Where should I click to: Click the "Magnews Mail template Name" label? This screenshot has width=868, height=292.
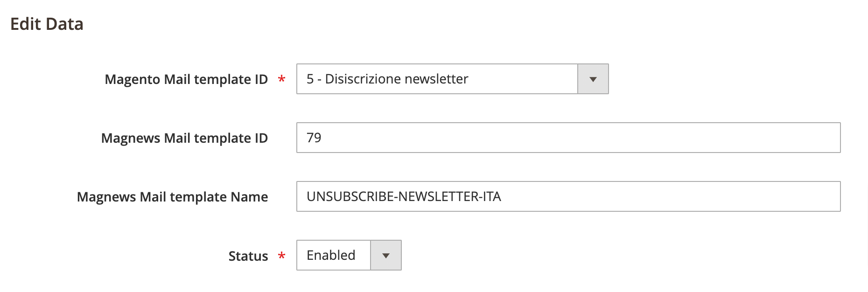tap(172, 197)
